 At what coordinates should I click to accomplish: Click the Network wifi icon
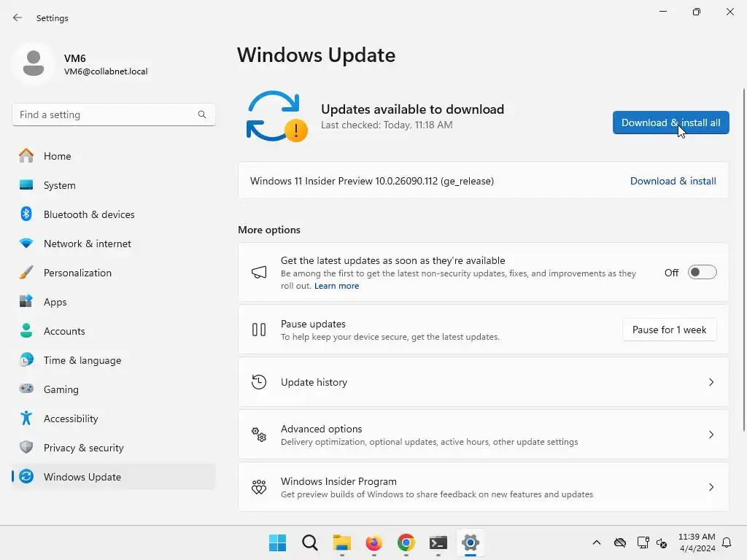tap(26, 243)
